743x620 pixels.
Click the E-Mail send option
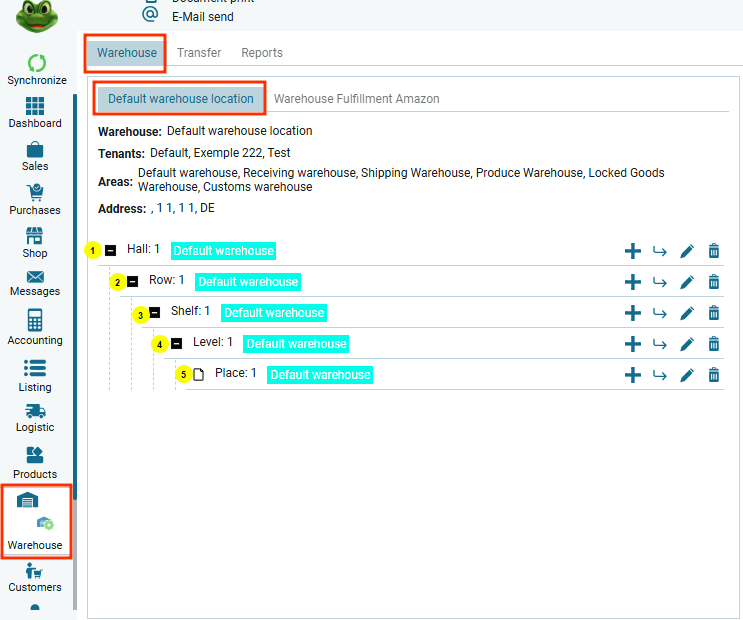tap(203, 16)
